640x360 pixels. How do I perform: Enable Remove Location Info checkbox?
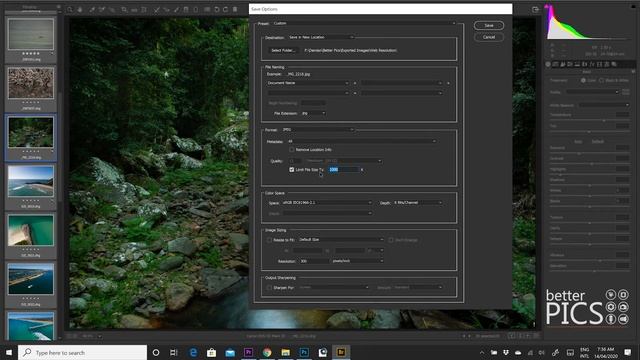tap(292, 150)
